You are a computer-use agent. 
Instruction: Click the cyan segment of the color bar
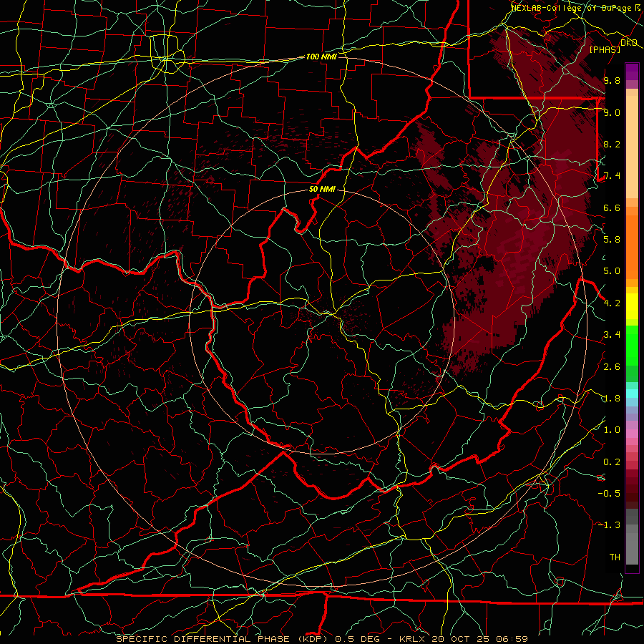[632, 394]
